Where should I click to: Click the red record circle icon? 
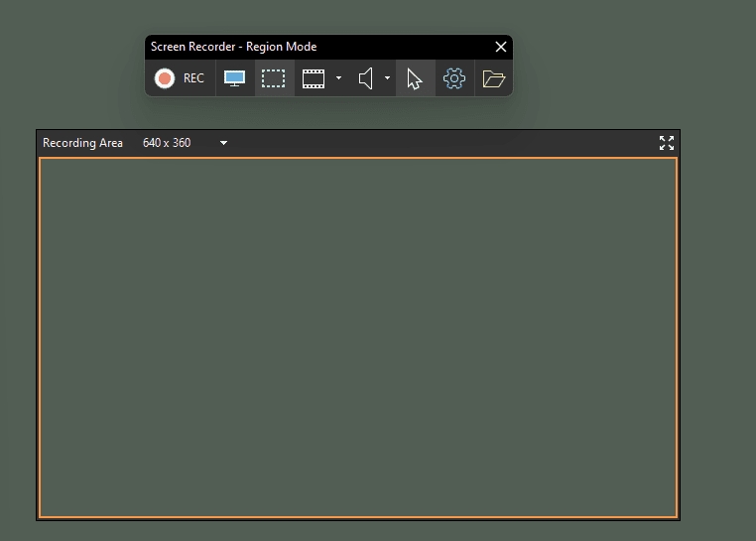(165, 78)
